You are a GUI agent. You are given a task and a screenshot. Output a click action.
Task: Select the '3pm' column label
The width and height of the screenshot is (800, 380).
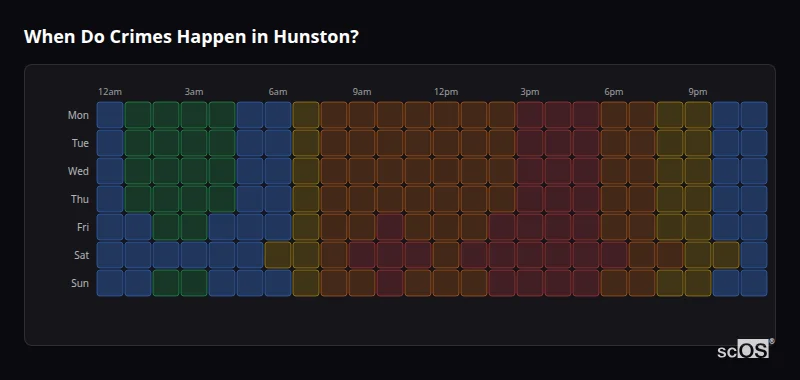click(x=530, y=92)
